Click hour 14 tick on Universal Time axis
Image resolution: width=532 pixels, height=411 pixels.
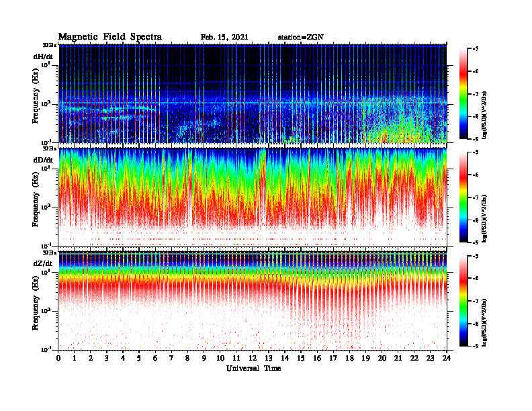coord(285,358)
